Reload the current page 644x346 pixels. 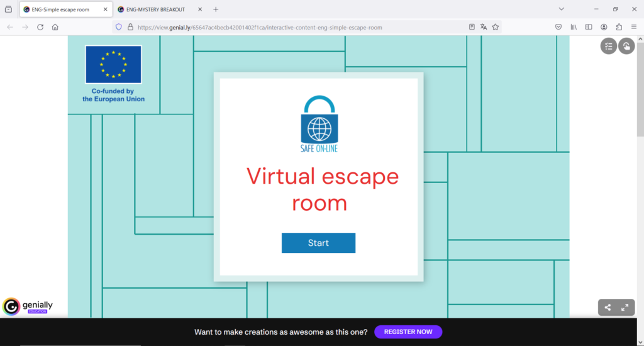(40, 27)
